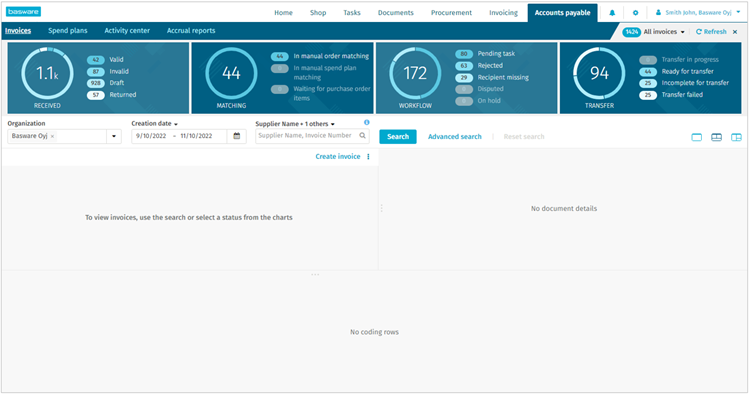
Task: Click the Organization input field
Action: point(57,136)
